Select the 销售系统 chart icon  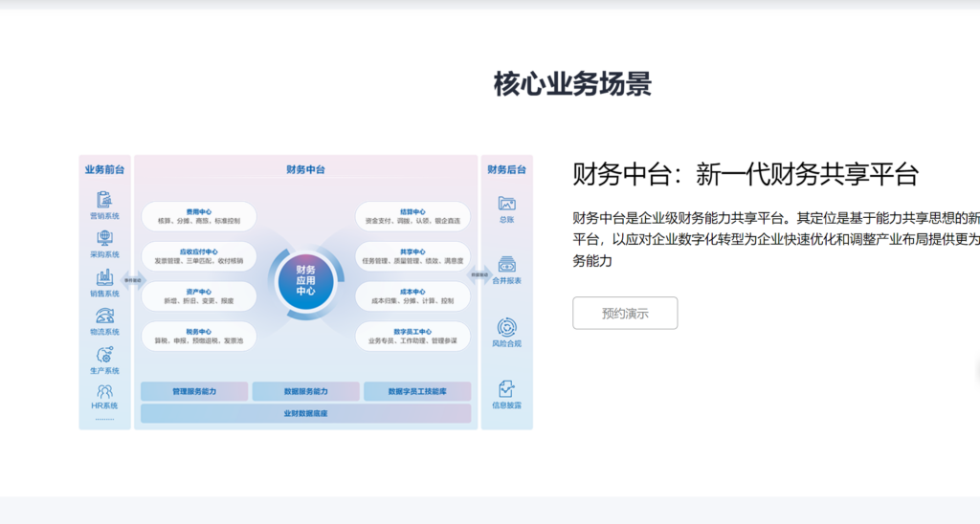point(104,278)
